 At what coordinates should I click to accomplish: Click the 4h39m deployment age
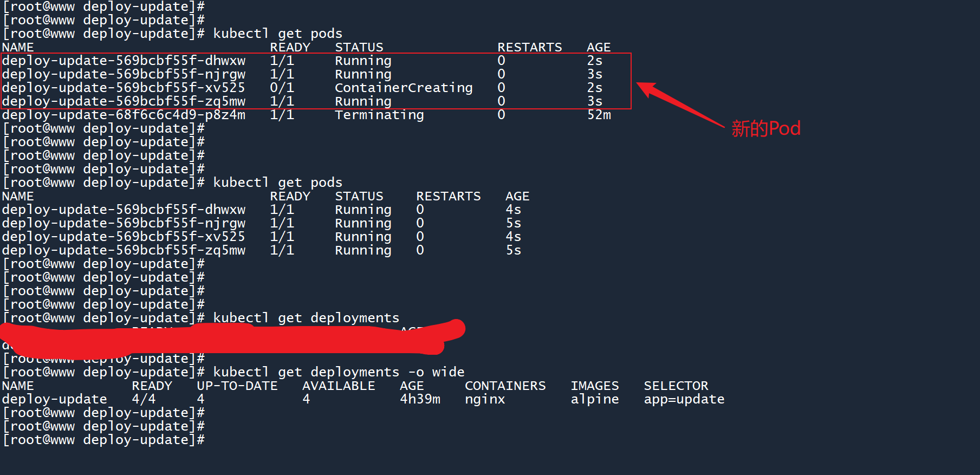(x=420, y=399)
